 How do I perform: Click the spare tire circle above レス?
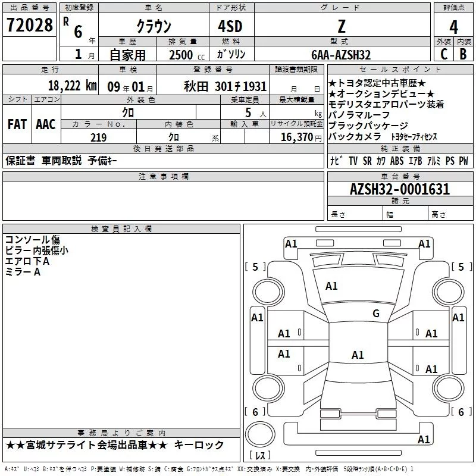[x=260, y=431]
